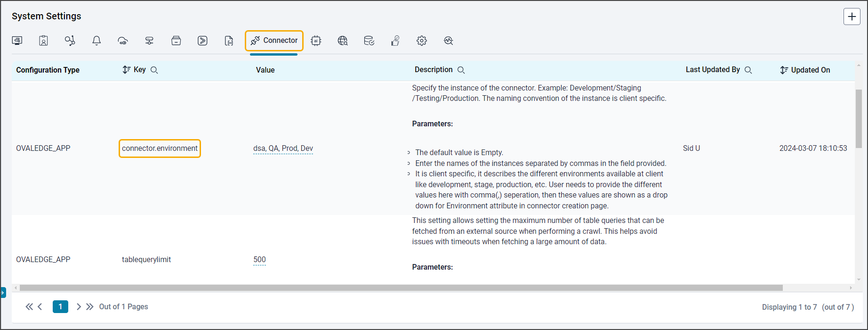Open the hand approval settings tab icon

pos(395,41)
